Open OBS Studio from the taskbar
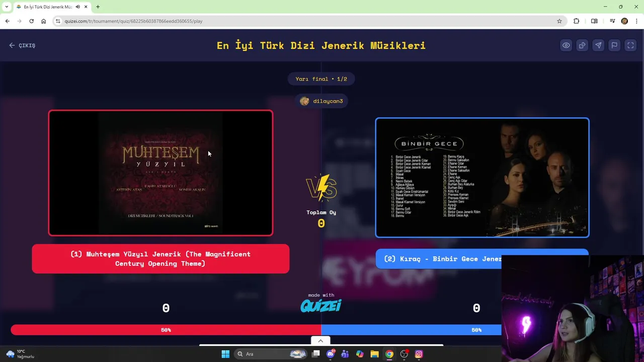 pyautogui.click(x=404, y=354)
